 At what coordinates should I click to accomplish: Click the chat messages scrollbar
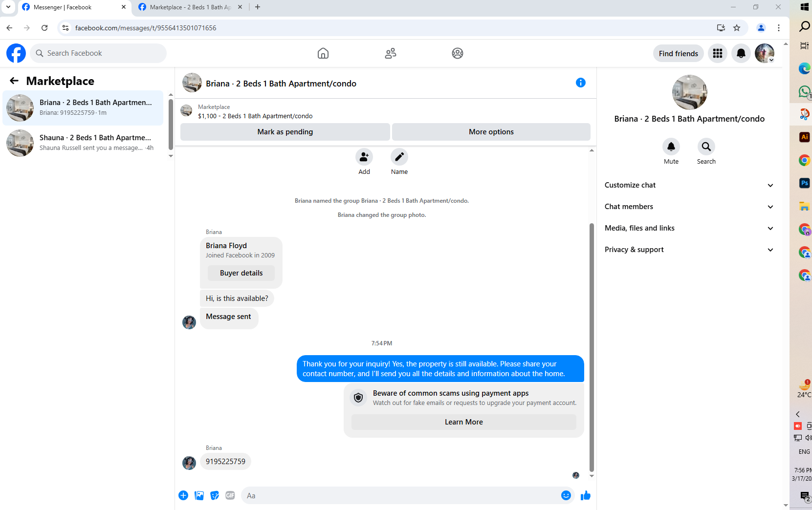592,347
